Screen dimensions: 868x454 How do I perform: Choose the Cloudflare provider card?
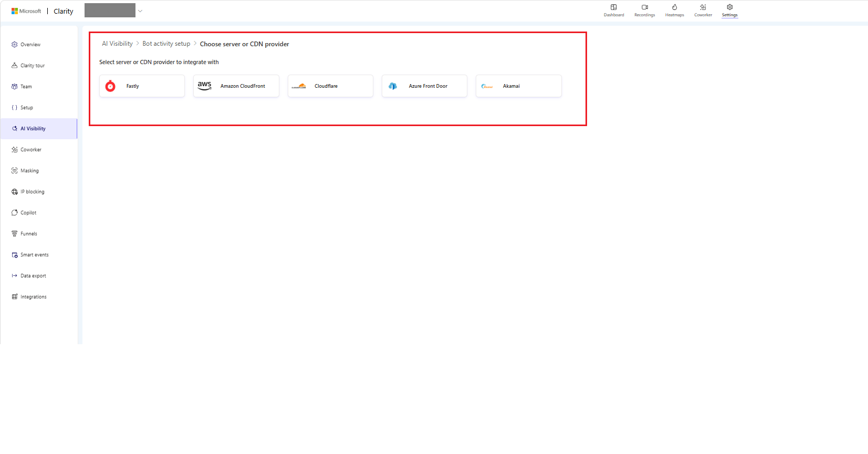tap(330, 86)
